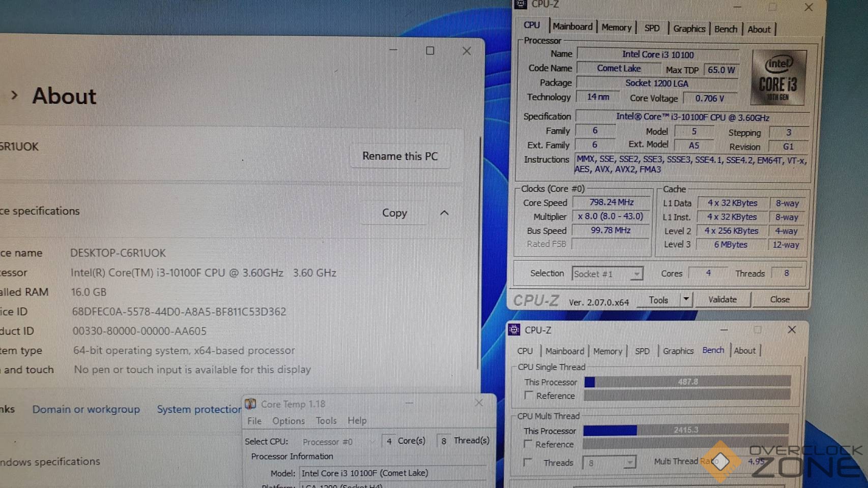Click the CPU-Z Name field Intel Core i3 10100

pos(658,54)
